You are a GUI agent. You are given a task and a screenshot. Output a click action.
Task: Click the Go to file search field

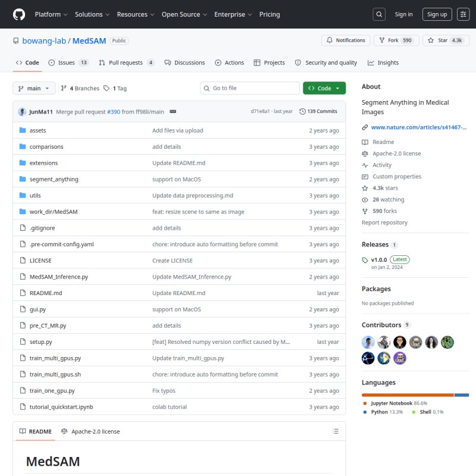tap(249, 88)
